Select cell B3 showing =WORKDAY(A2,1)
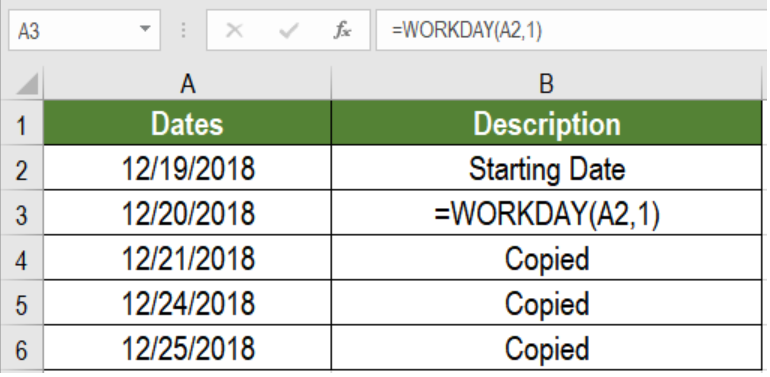 coord(547,213)
